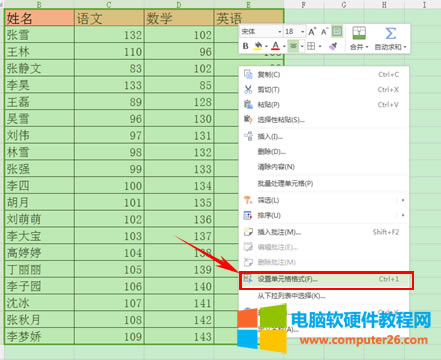The width and height of the screenshot is (441, 360).
Task: Choose 剪切(T) in the context menu
Action: coord(324,89)
